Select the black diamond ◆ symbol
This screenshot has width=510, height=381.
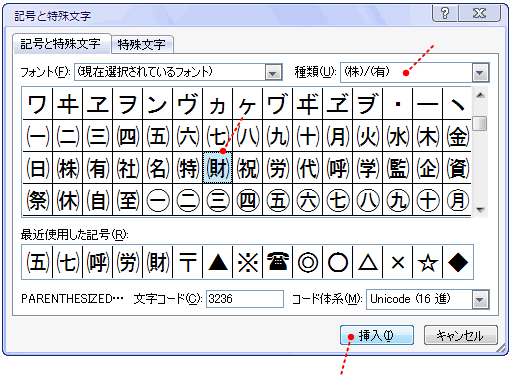tap(458, 262)
